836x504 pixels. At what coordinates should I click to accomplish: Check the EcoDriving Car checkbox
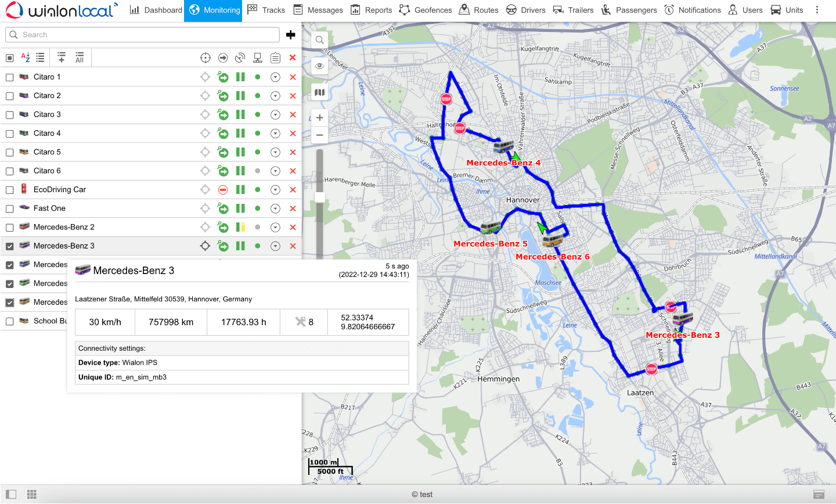(9, 190)
